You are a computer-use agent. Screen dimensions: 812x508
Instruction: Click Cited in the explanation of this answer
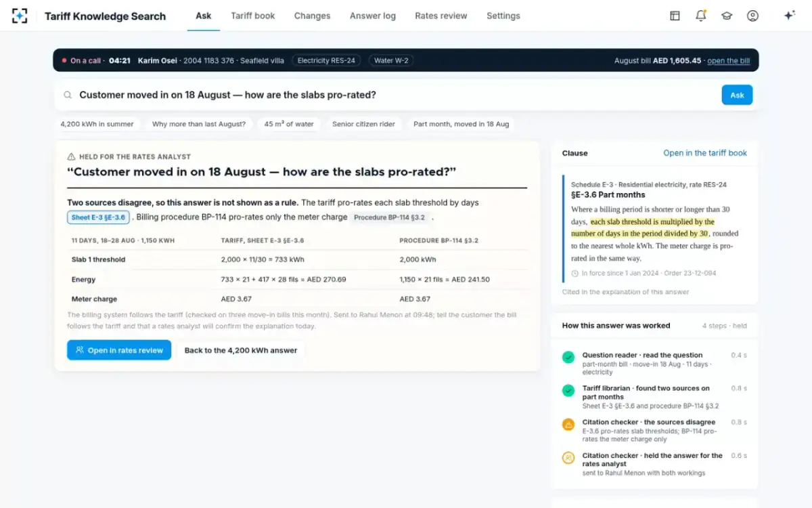(x=626, y=292)
